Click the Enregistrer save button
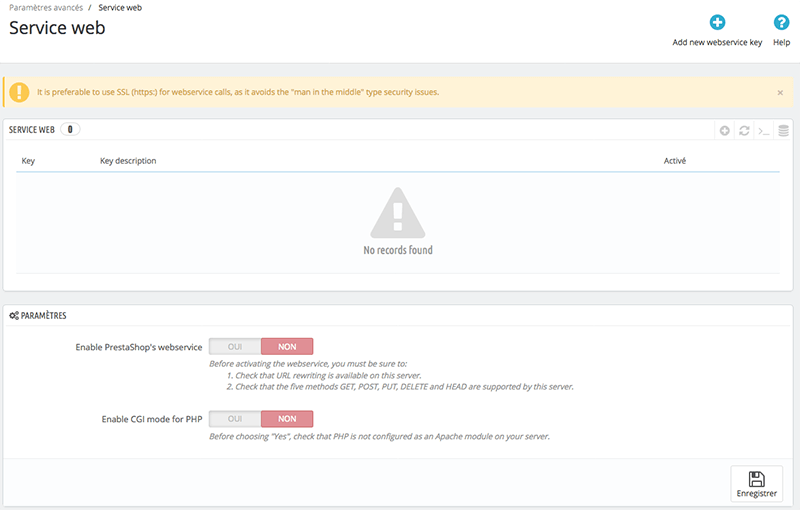Viewport: 800px width, 510px height. click(756, 484)
